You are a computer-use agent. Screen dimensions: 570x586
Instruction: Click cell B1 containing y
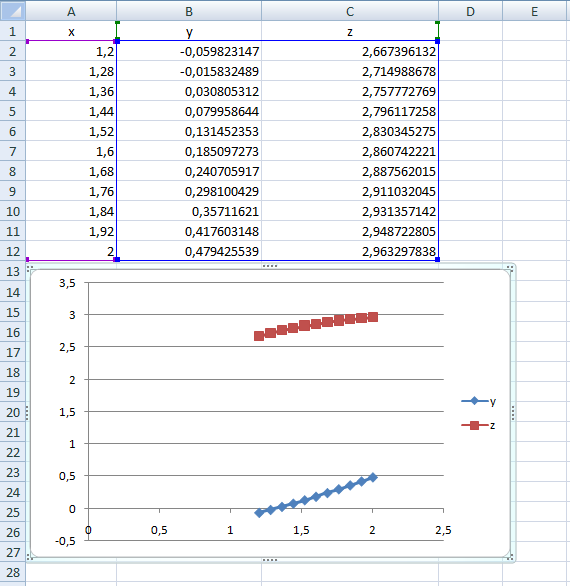point(189,31)
